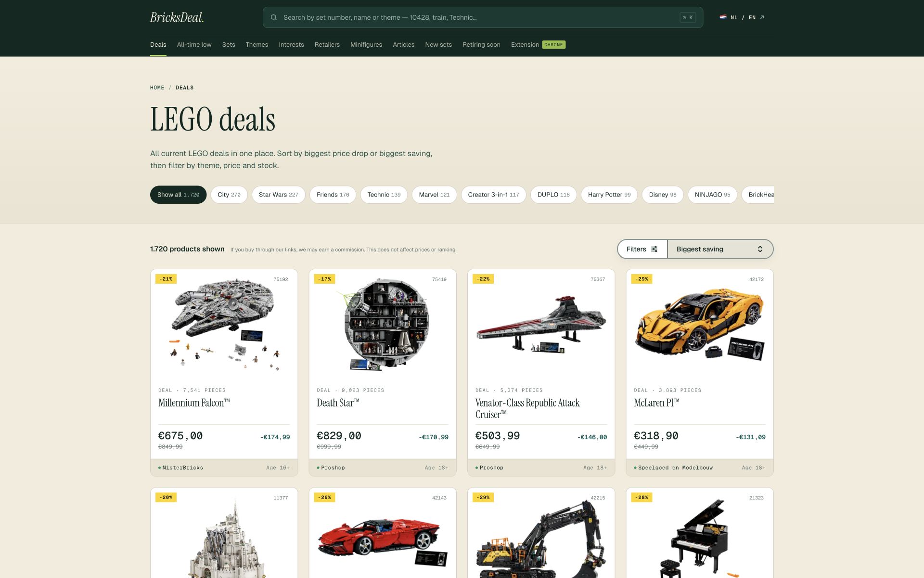This screenshot has height=578, width=924.
Task: Select the Friends theme chip
Action: 333,195
